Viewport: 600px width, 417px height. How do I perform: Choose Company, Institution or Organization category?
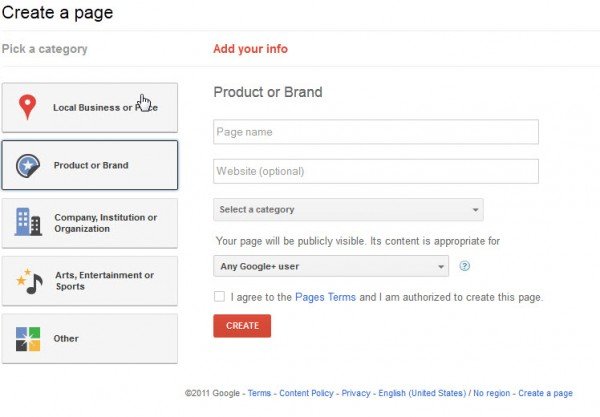pos(90,223)
